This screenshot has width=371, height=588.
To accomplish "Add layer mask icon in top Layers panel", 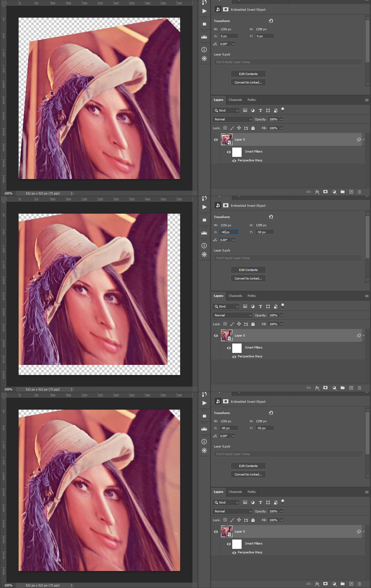I will pyautogui.click(x=326, y=192).
